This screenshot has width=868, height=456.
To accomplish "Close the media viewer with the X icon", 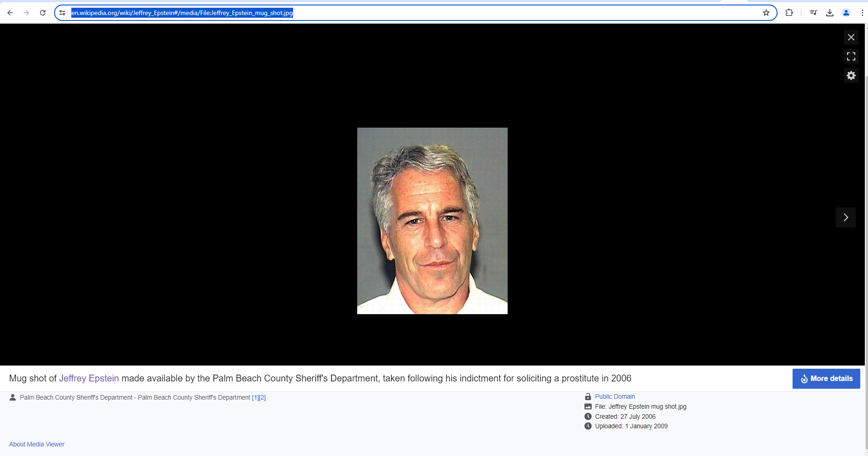I will point(851,37).
